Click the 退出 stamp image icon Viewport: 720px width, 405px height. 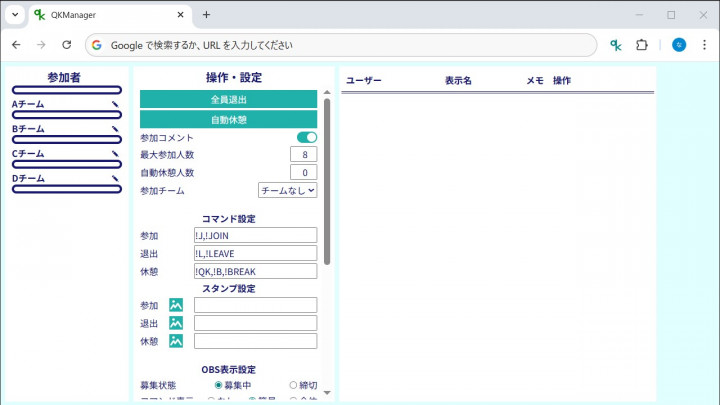[x=176, y=323]
